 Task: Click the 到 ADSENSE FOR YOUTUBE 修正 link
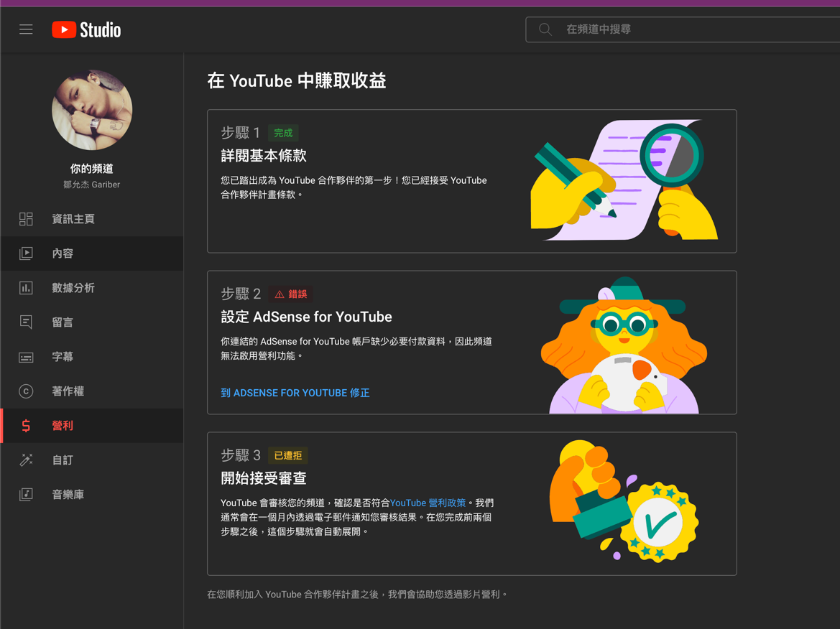point(295,393)
